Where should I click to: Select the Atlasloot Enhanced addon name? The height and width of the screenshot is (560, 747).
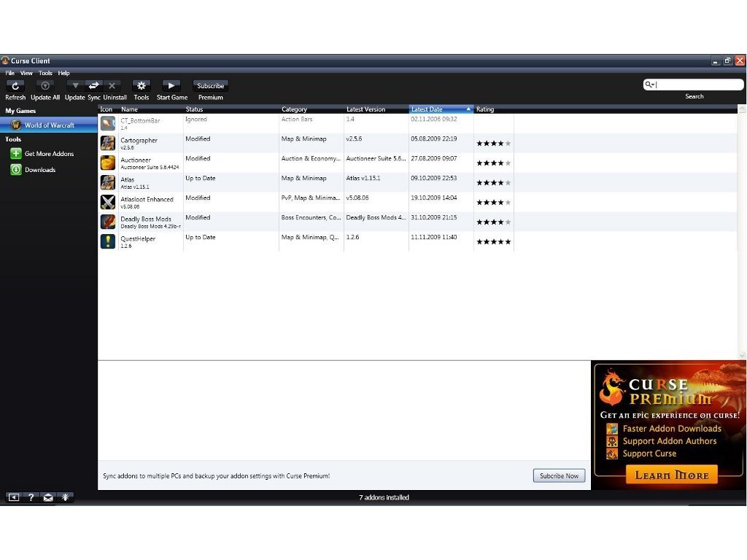click(147, 199)
